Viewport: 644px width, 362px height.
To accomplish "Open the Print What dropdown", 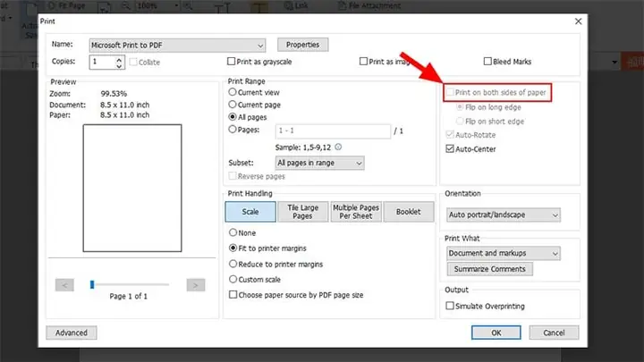I will click(x=503, y=253).
